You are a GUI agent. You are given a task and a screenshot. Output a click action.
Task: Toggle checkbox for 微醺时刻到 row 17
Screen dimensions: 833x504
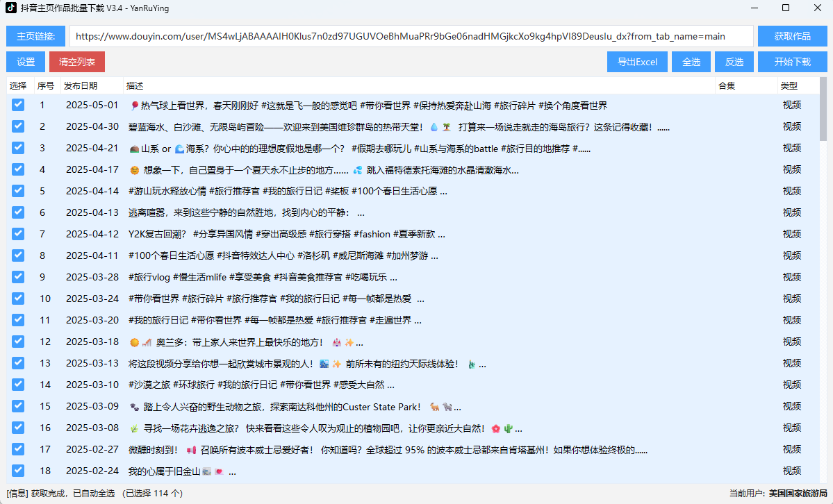[18, 448]
